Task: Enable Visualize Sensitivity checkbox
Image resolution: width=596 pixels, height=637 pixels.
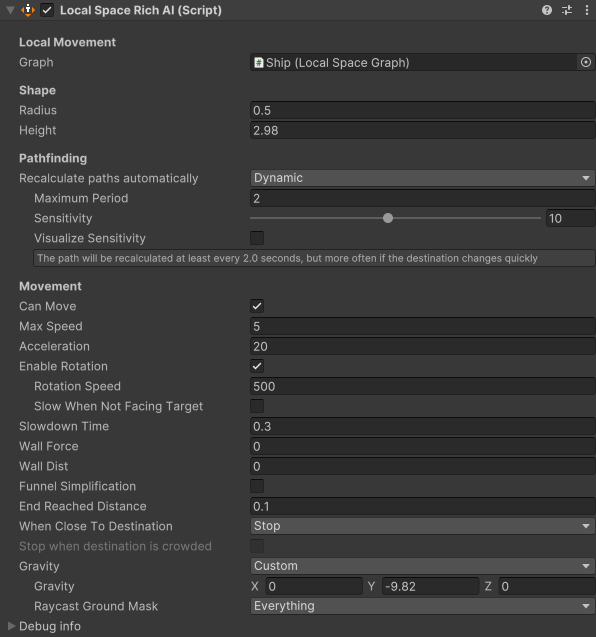Action: (x=257, y=238)
